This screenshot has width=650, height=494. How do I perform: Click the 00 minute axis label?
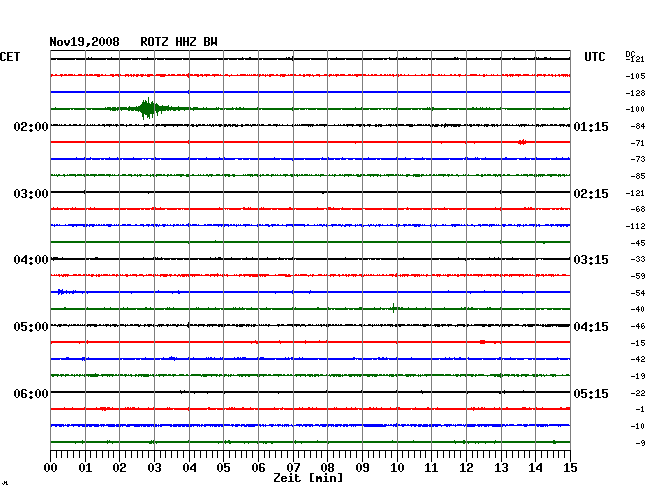click(x=51, y=468)
